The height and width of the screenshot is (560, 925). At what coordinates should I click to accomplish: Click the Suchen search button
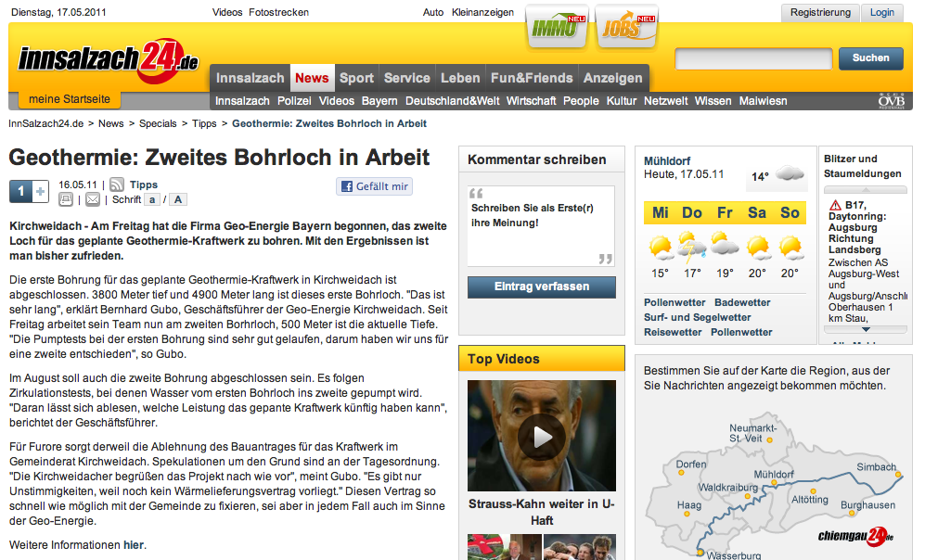(x=871, y=58)
